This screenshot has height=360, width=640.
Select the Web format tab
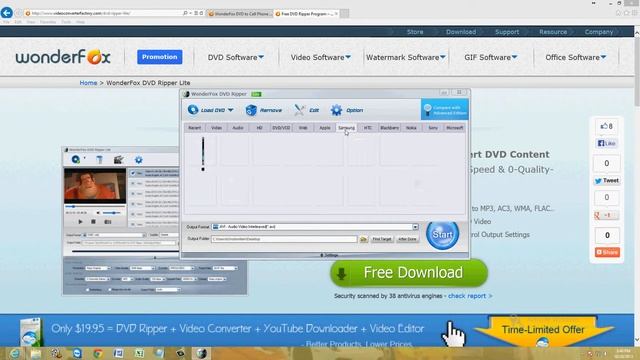pyautogui.click(x=303, y=128)
